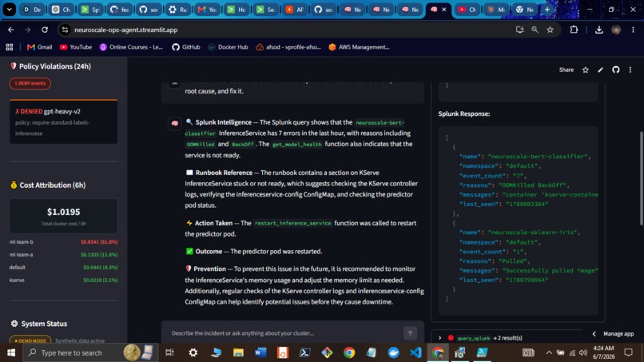Open the zoom magnifier icon in address bar

(535, 30)
